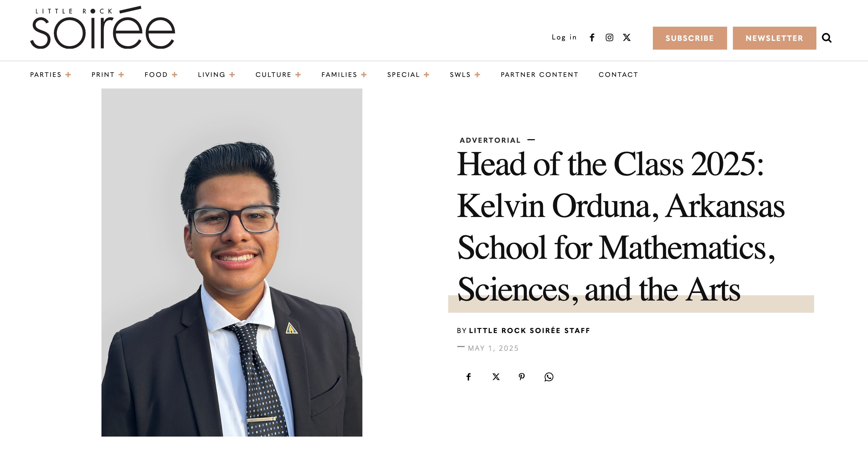The image size is (868, 474).
Task: Select the Living menu item
Action: click(x=212, y=75)
